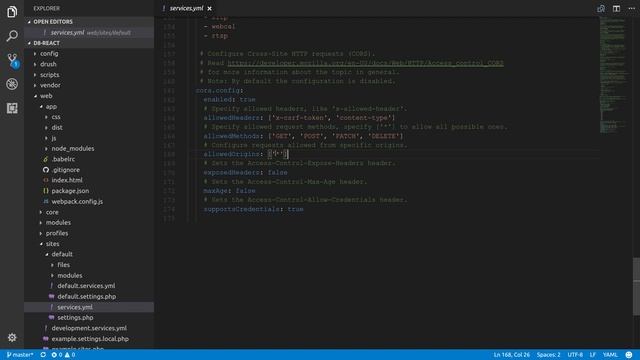Follow the developer.mozilla.org CORS link
The image size is (640, 360).
[365, 63]
